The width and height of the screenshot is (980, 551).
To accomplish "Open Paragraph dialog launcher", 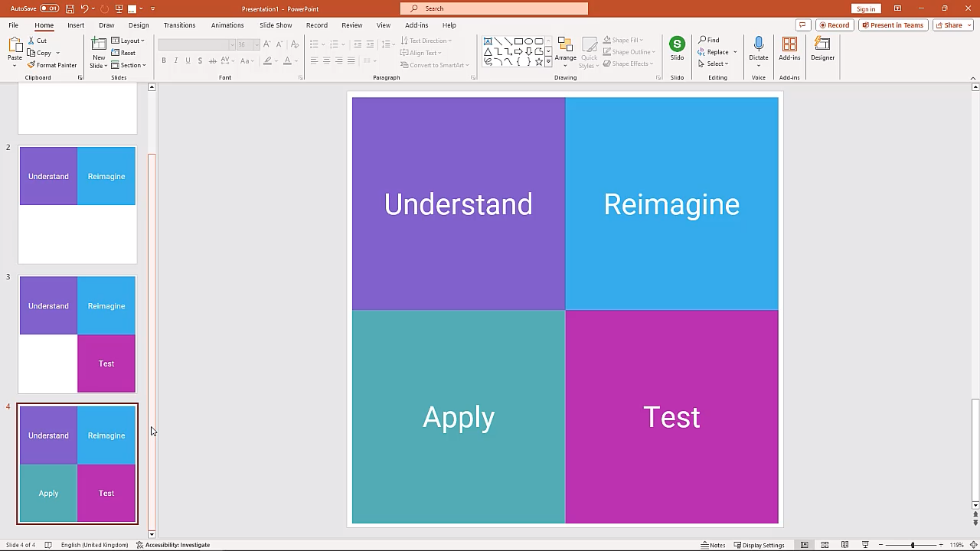I will click(x=473, y=77).
